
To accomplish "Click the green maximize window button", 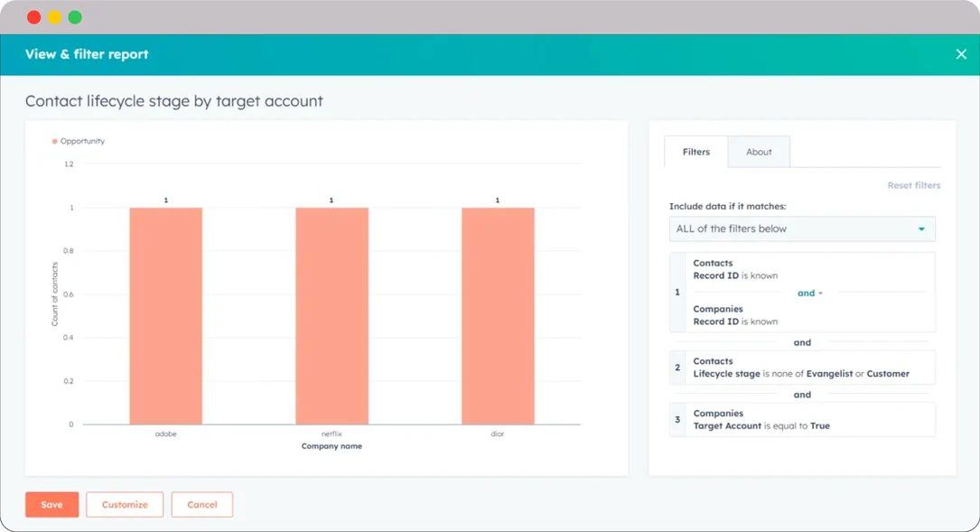I will coord(75,17).
